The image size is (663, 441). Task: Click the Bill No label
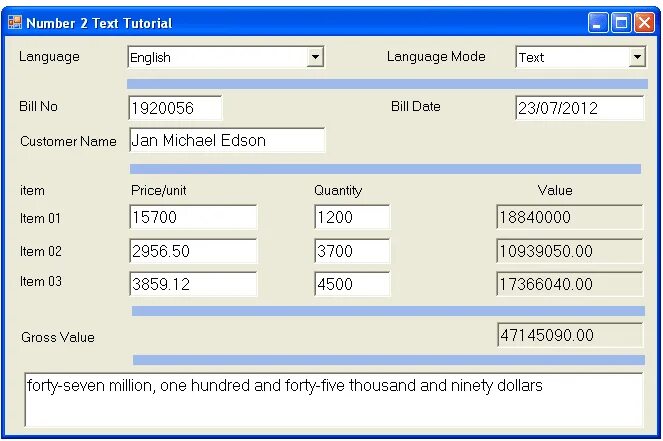click(x=38, y=106)
